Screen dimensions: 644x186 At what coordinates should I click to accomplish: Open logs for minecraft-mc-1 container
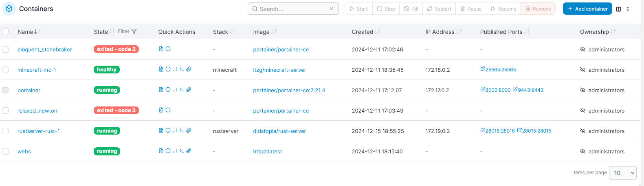click(x=161, y=69)
